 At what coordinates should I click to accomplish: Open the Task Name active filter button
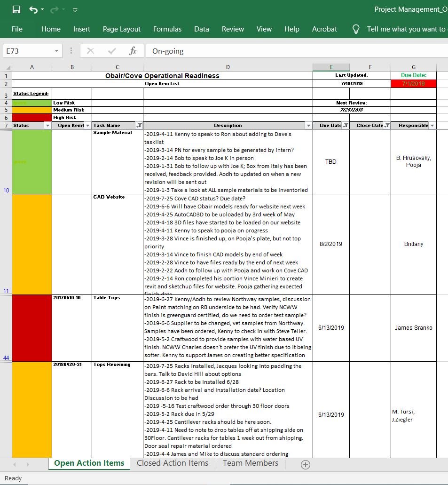tap(139, 126)
